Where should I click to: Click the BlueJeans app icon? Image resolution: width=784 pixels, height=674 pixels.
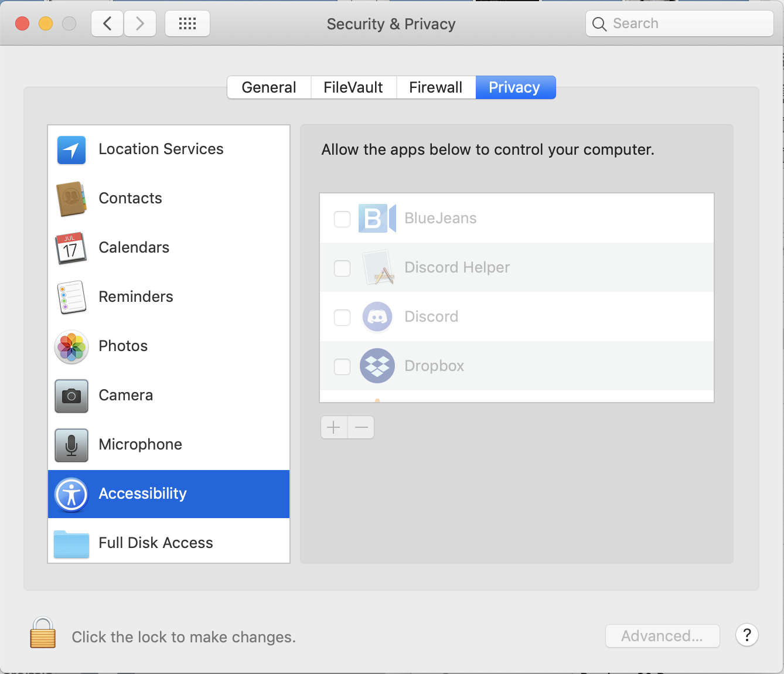(377, 219)
